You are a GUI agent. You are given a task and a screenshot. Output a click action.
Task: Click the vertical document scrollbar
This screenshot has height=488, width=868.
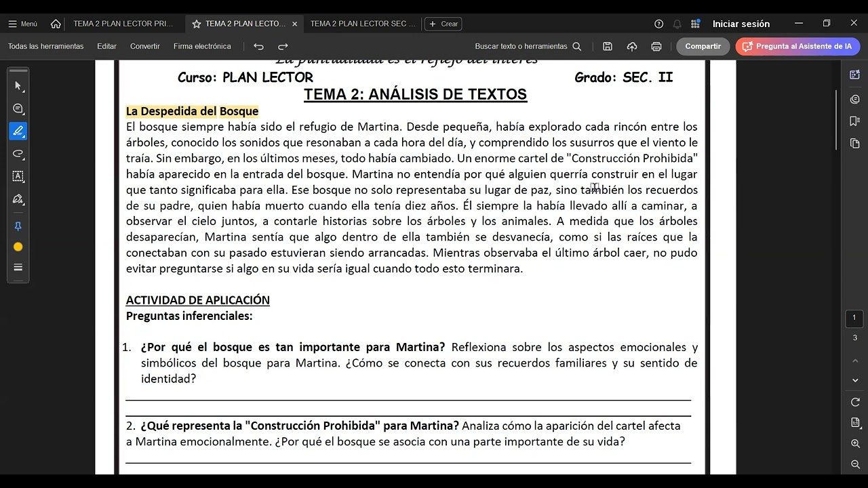(x=837, y=119)
